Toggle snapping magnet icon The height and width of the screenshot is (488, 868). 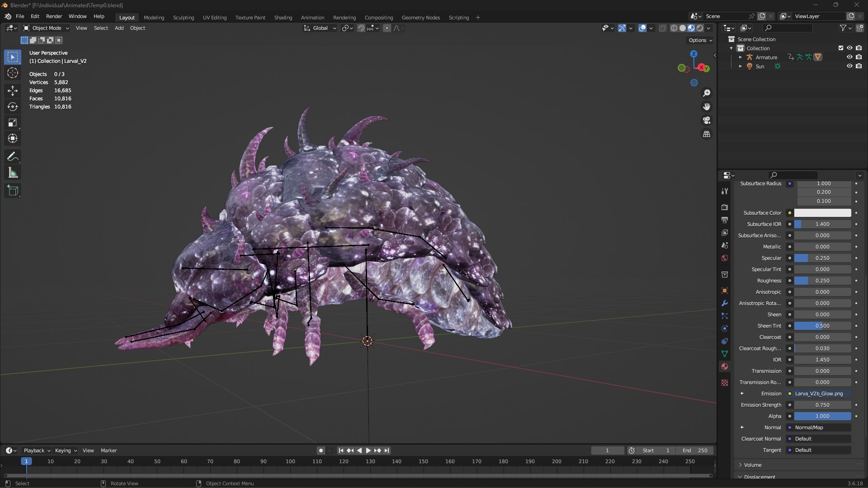[361, 28]
